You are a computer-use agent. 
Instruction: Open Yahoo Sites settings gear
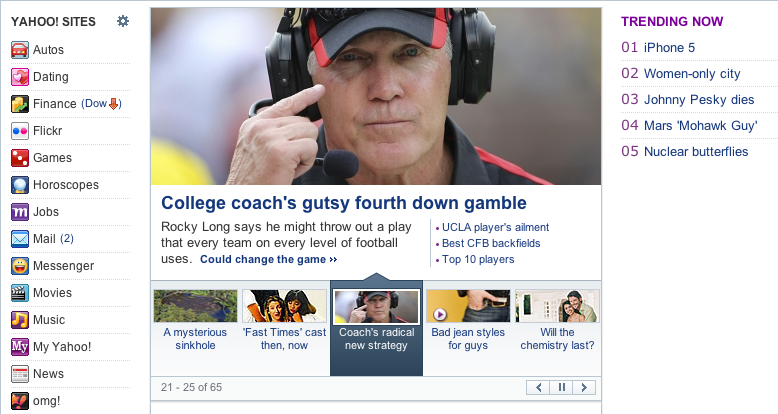click(123, 21)
